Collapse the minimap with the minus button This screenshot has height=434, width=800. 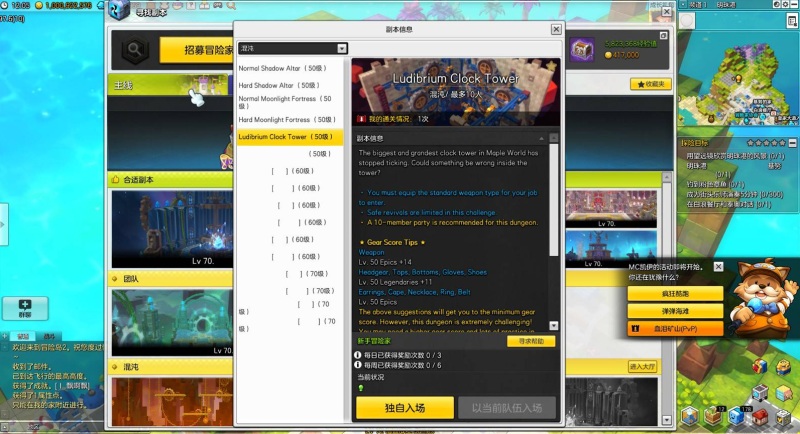(795, 4)
